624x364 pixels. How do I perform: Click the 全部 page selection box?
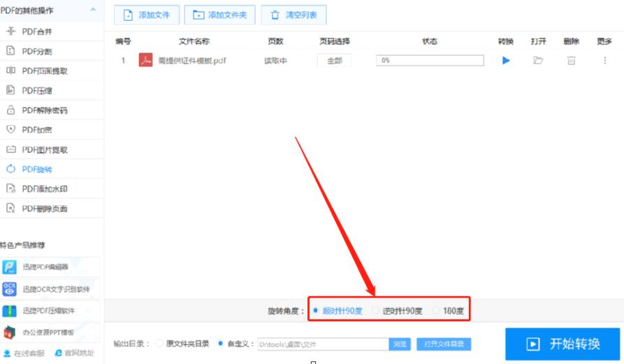334,61
